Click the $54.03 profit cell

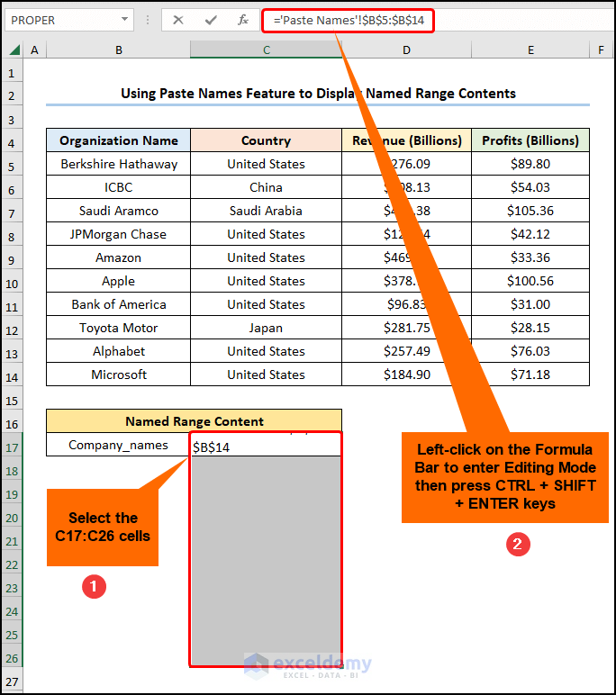[x=530, y=187]
